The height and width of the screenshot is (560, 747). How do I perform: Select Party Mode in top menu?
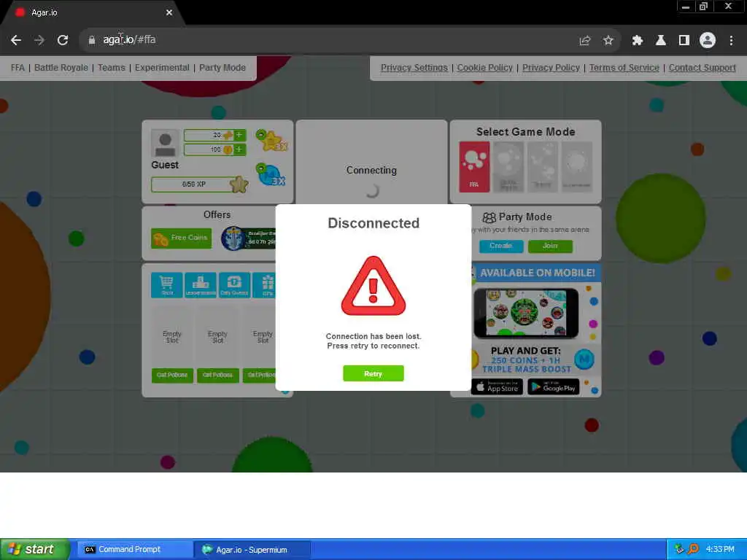222,68
